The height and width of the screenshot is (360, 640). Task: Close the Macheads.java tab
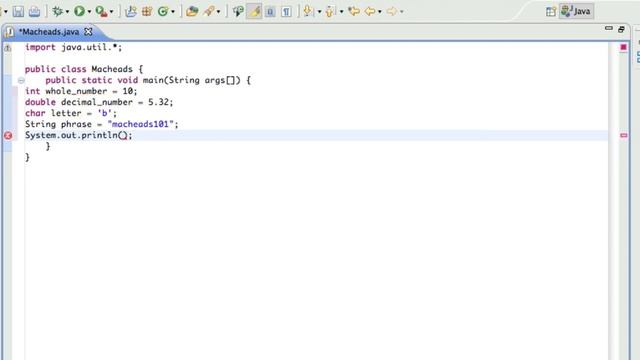(88, 31)
